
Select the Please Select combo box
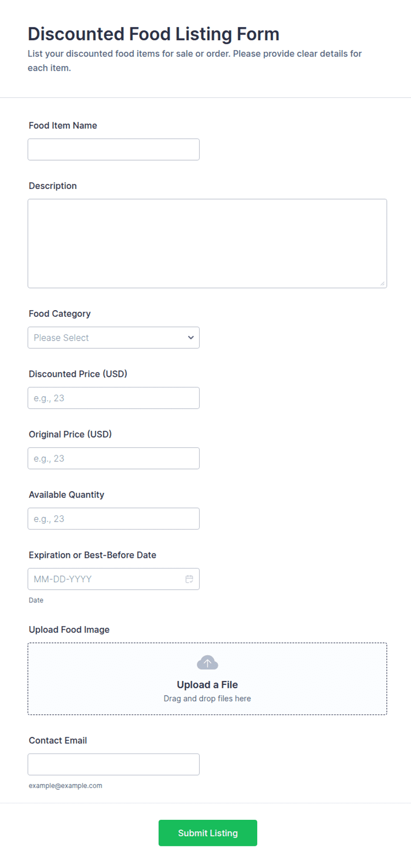click(114, 338)
